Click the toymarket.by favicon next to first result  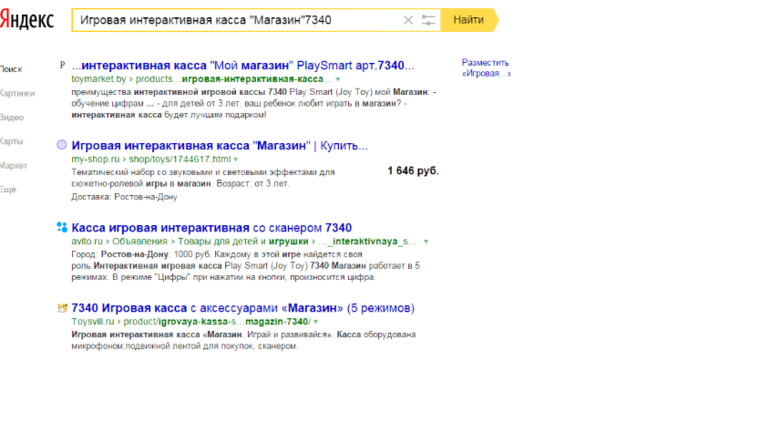click(x=62, y=66)
